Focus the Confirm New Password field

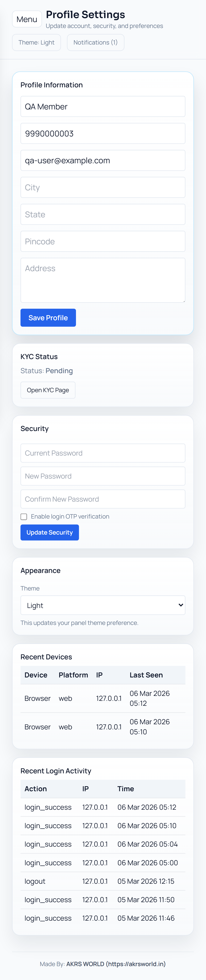pyautogui.click(x=103, y=499)
